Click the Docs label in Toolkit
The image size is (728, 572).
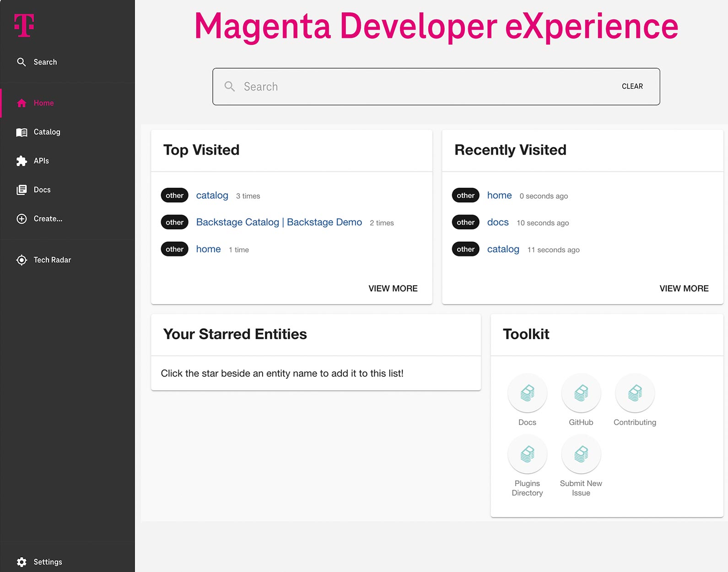527,422
